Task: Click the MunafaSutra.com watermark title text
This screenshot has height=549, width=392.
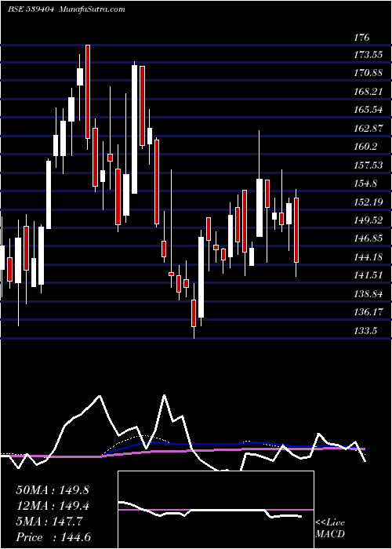Action: (93, 9)
